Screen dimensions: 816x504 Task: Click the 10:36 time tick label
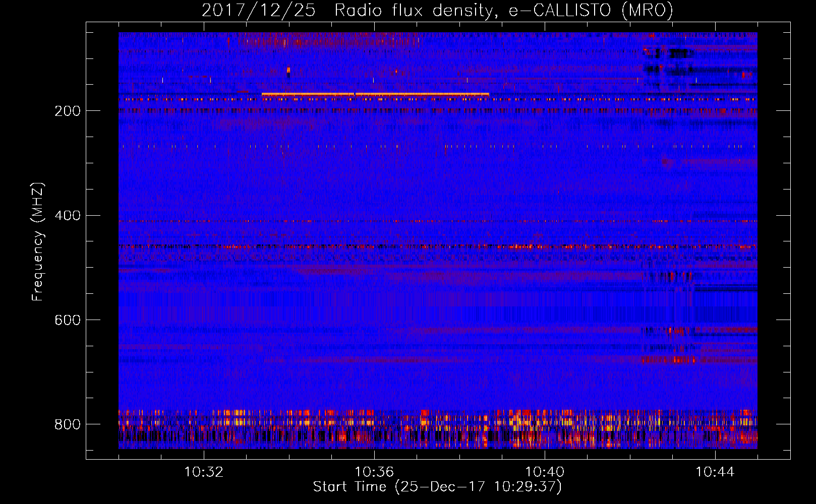pos(374,472)
